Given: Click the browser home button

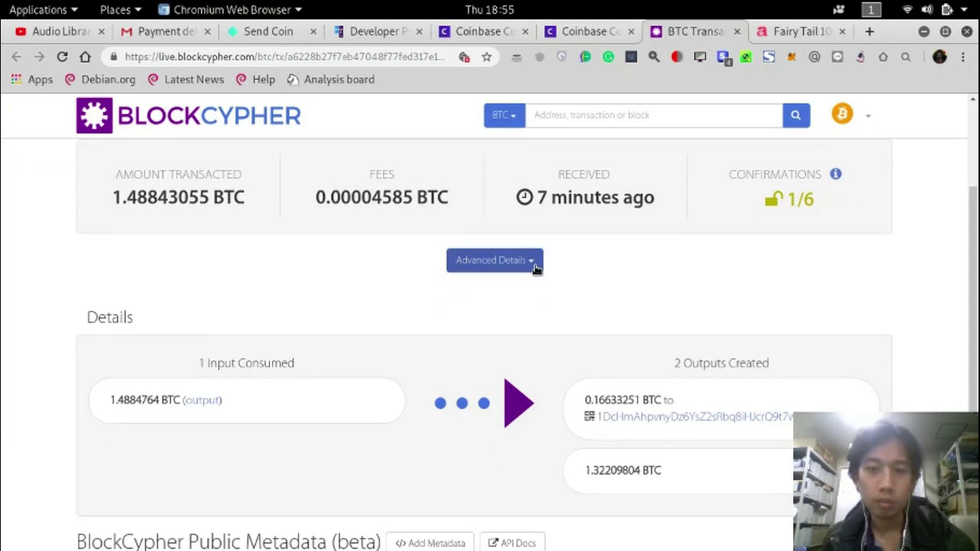Looking at the screenshot, I should tap(85, 57).
